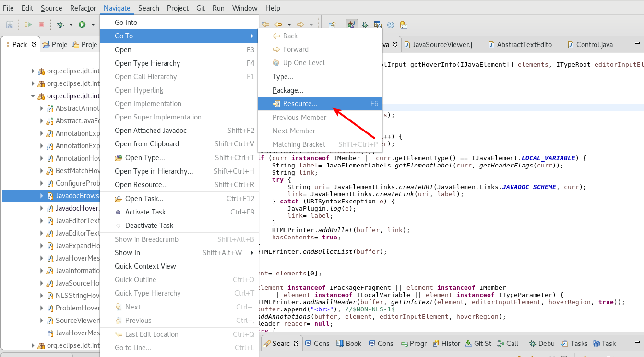The width and height of the screenshot is (644, 357).
Task: Click the Debug bug icon in toolbar
Action: tap(60, 24)
